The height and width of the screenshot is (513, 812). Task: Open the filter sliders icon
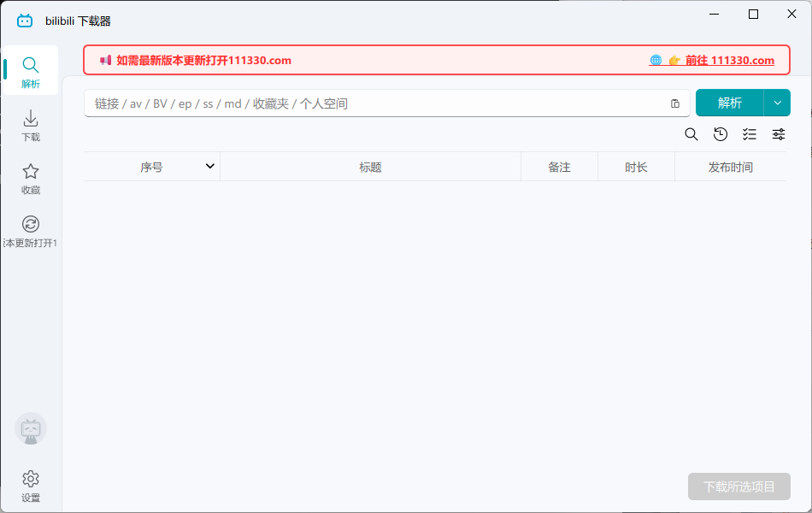(x=779, y=135)
